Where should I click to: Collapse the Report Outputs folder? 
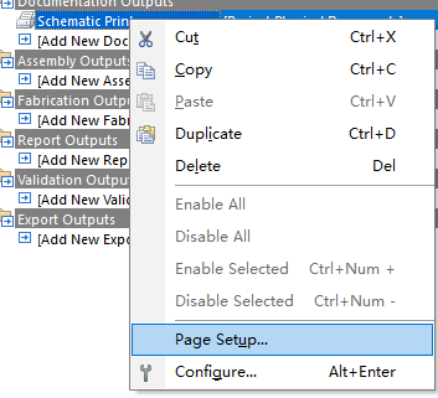[x=7, y=141]
